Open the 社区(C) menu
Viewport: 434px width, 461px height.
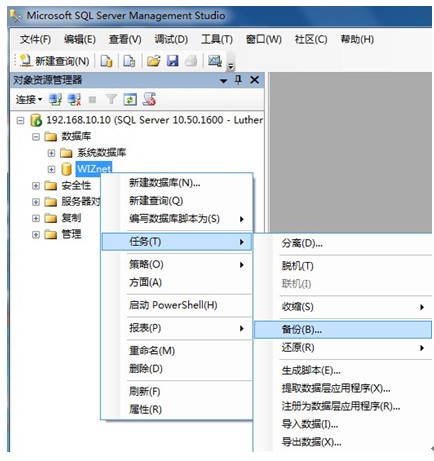point(311,40)
